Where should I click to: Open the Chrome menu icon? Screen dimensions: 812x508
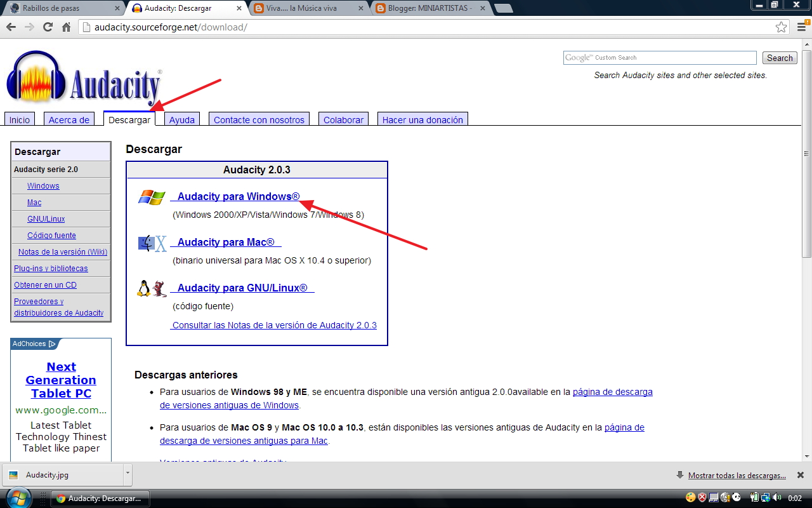pyautogui.click(x=801, y=27)
